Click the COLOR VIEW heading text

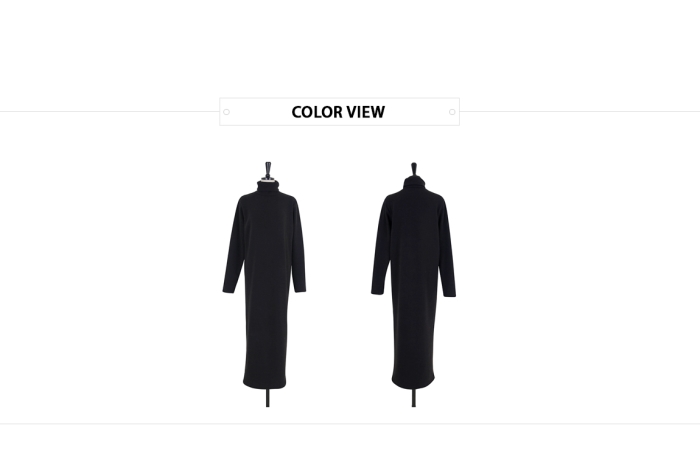click(x=338, y=112)
